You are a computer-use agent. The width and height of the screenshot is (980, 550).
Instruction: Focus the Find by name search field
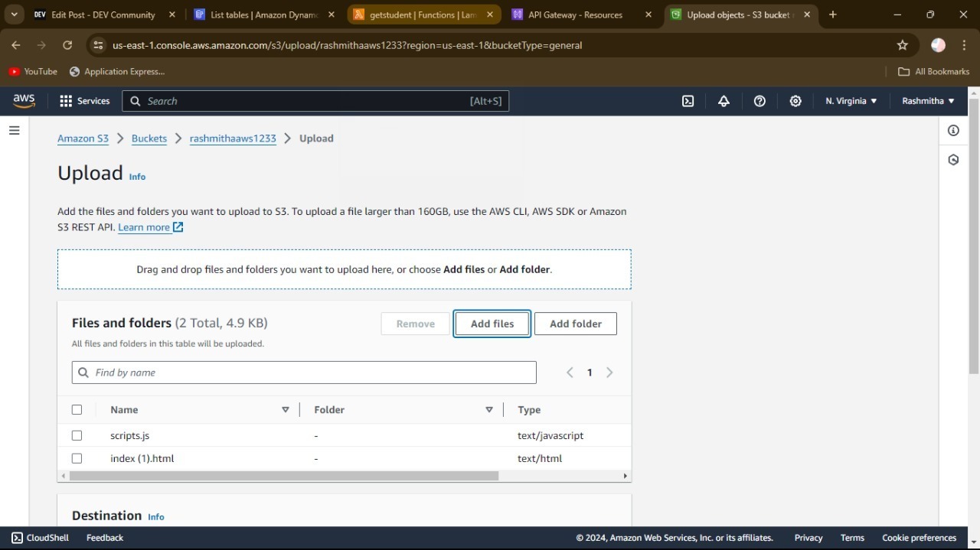(304, 373)
